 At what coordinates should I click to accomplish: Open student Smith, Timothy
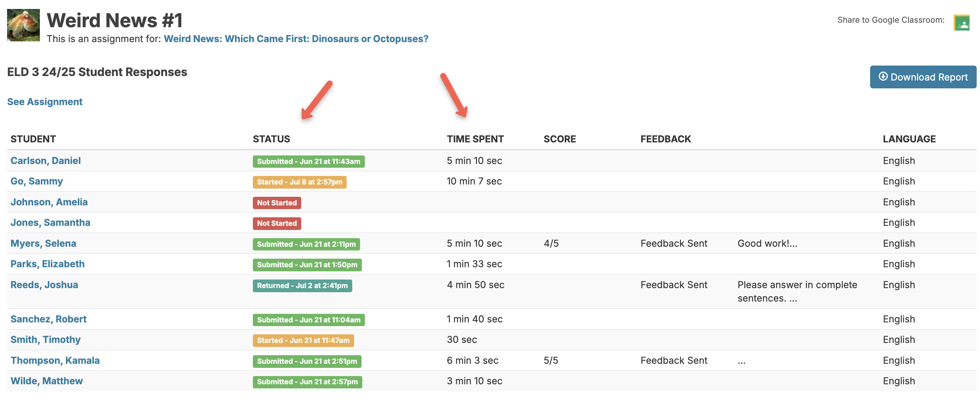pos(46,340)
